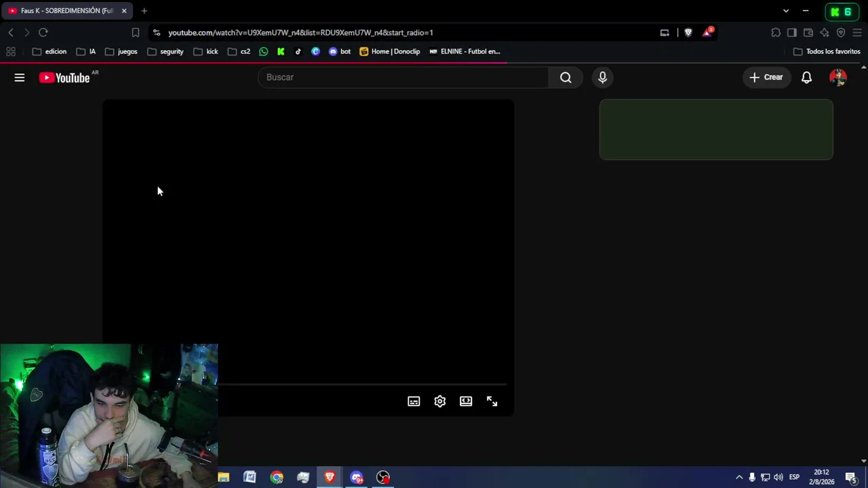Open the YouTube account avatar menu

[838, 77]
